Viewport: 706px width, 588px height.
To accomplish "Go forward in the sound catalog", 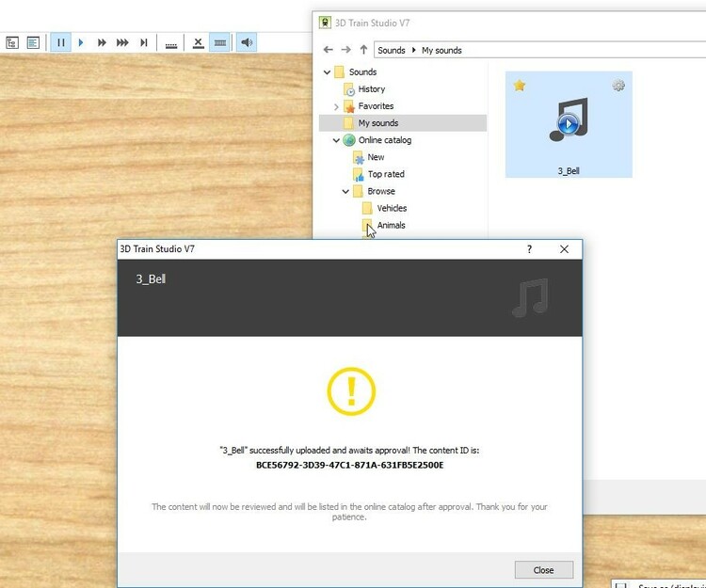I will click(345, 50).
